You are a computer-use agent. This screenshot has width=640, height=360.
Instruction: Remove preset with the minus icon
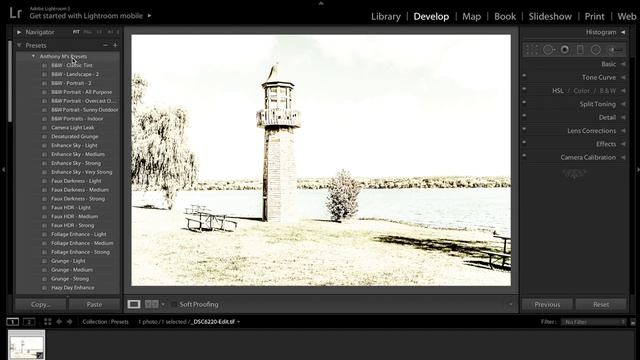point(105,45)
